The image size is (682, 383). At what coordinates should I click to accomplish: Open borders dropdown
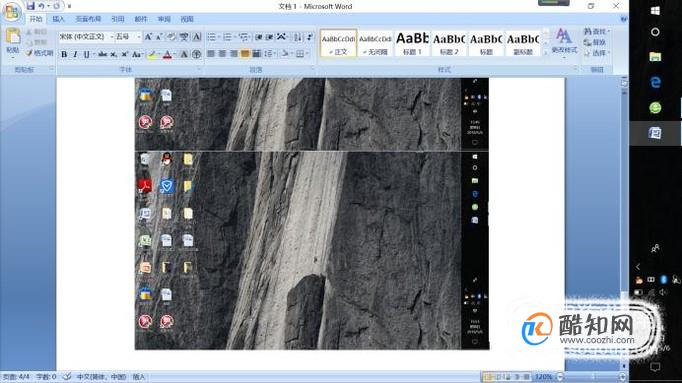[x=301, y=54]
